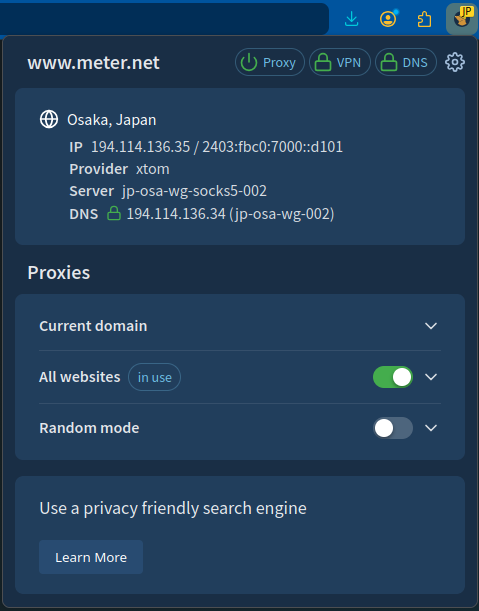Open the browser downloads icon
The width and height of the screenshot is (479, 611).
[x=352, y=19]
